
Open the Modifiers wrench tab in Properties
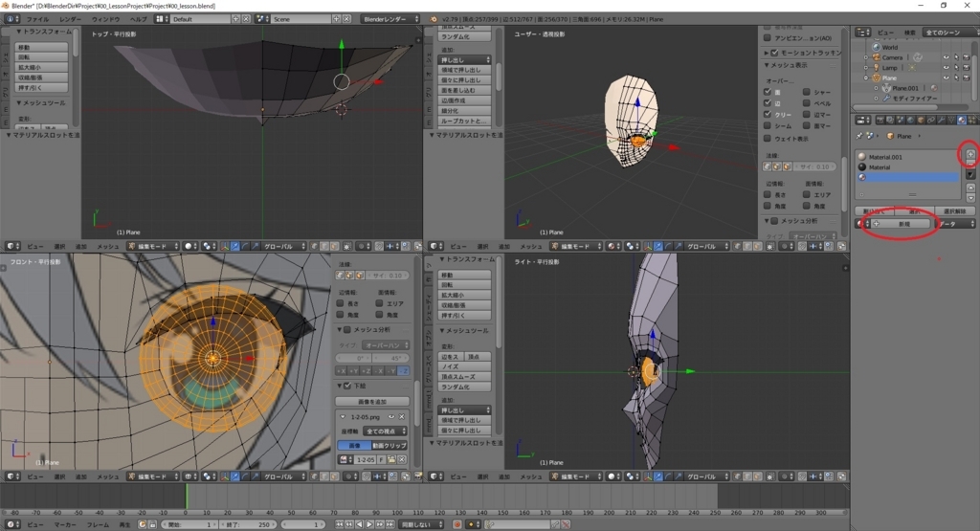coord(942,120)
